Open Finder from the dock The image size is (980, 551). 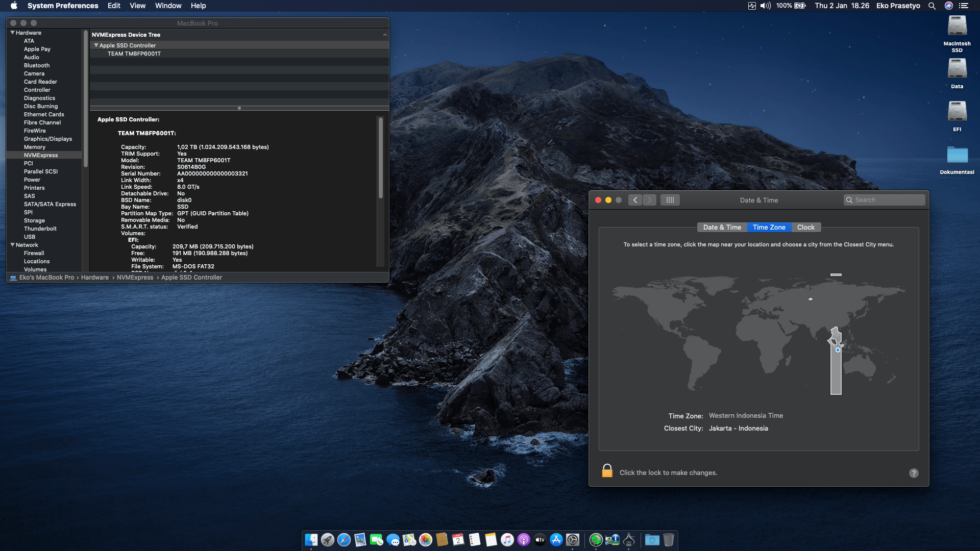coord(311,540)
